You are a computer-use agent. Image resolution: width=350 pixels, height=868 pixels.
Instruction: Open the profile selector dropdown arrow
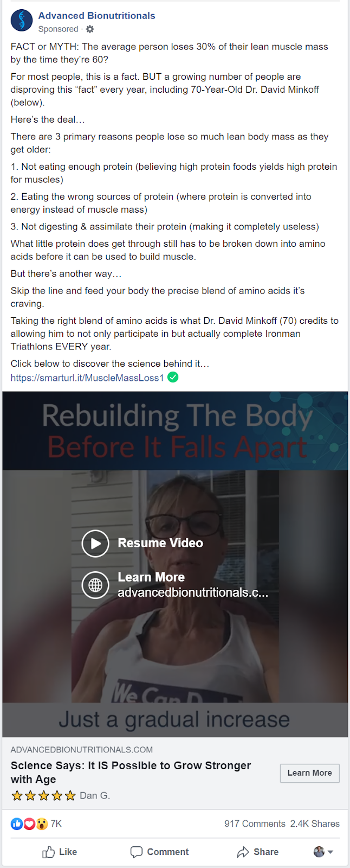pyautogui.click(x=330, y=852)
